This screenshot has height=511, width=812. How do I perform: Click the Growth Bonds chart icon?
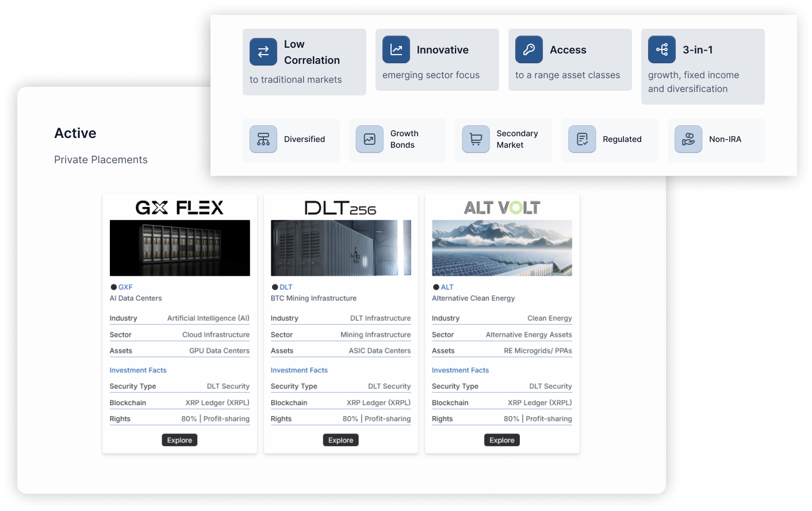[370, 139]
